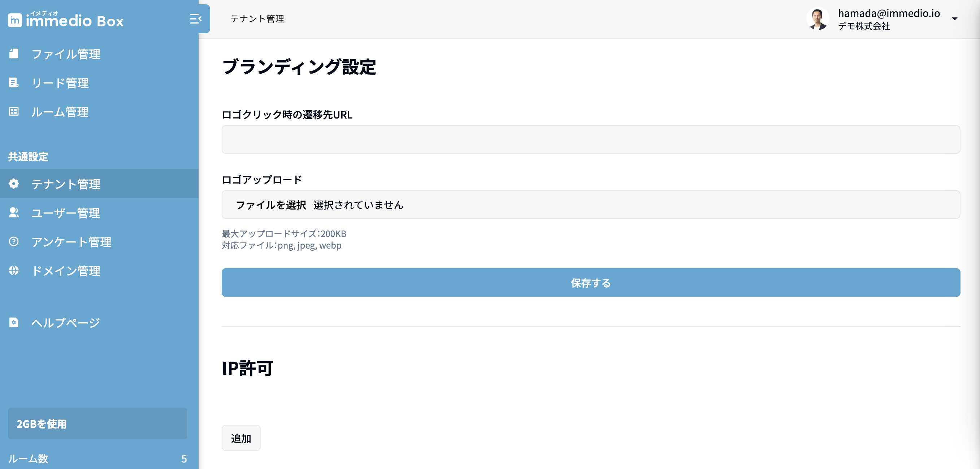
Task: Click the immedio Box logo icon
Action: coord(15,20)
